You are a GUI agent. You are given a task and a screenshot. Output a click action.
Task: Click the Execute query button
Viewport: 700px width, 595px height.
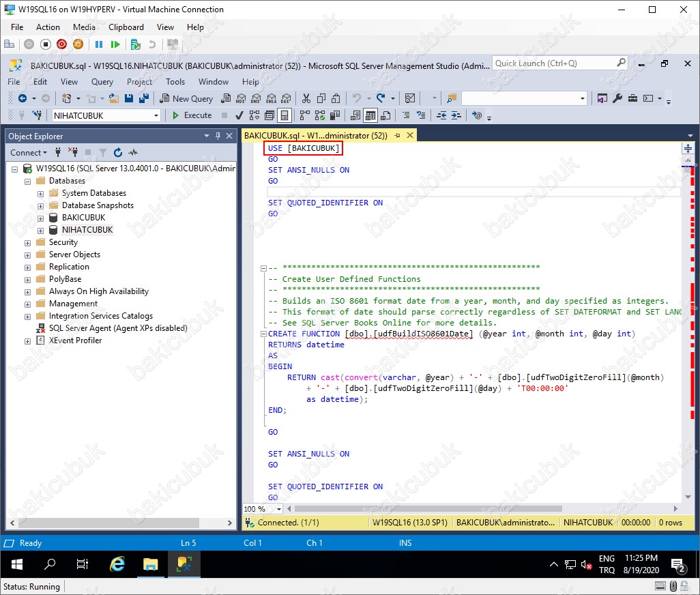(x=192, y=115)
